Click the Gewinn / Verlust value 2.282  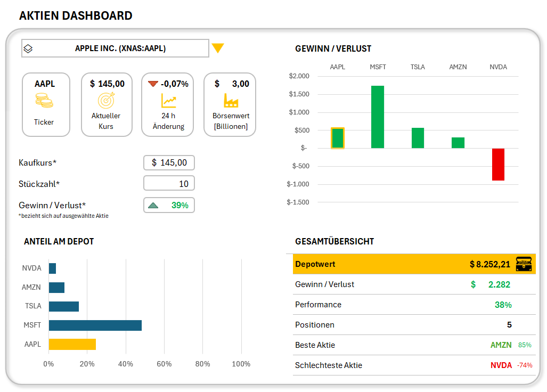(x=499, y=284)
